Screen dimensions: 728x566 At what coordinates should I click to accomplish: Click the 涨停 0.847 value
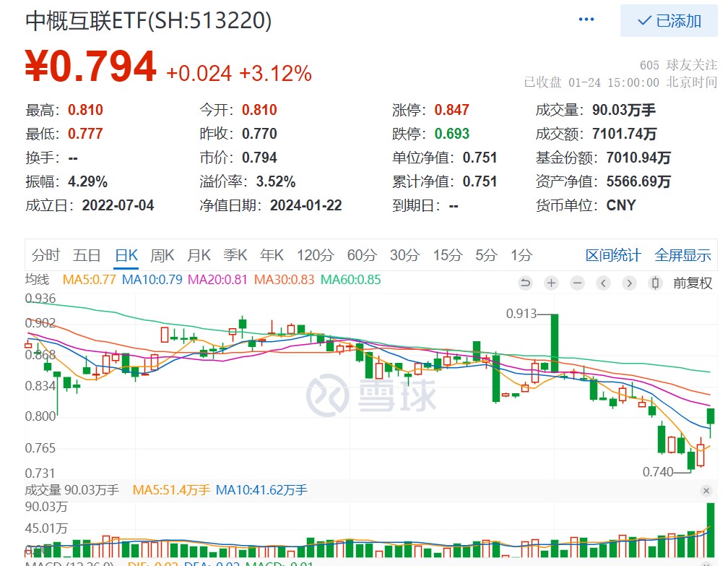(x=452, y=110)
